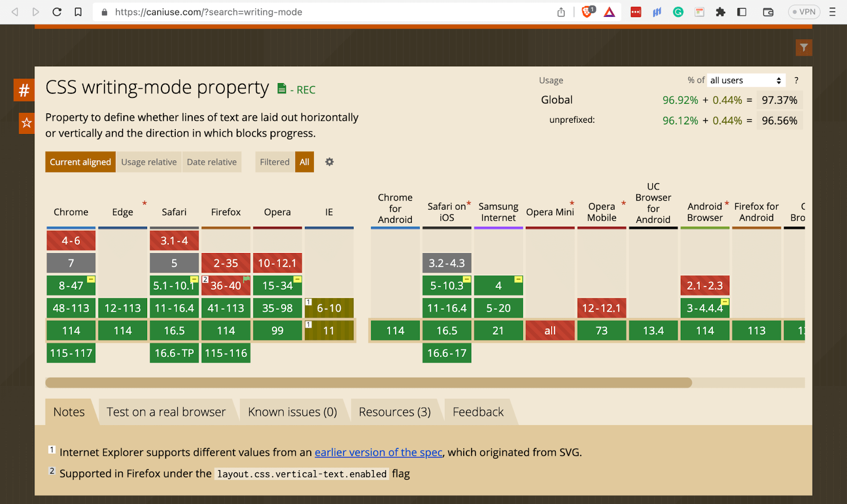Open the Resources (3) tab
This screenshot has width=847, height=504.
[395, 412]
